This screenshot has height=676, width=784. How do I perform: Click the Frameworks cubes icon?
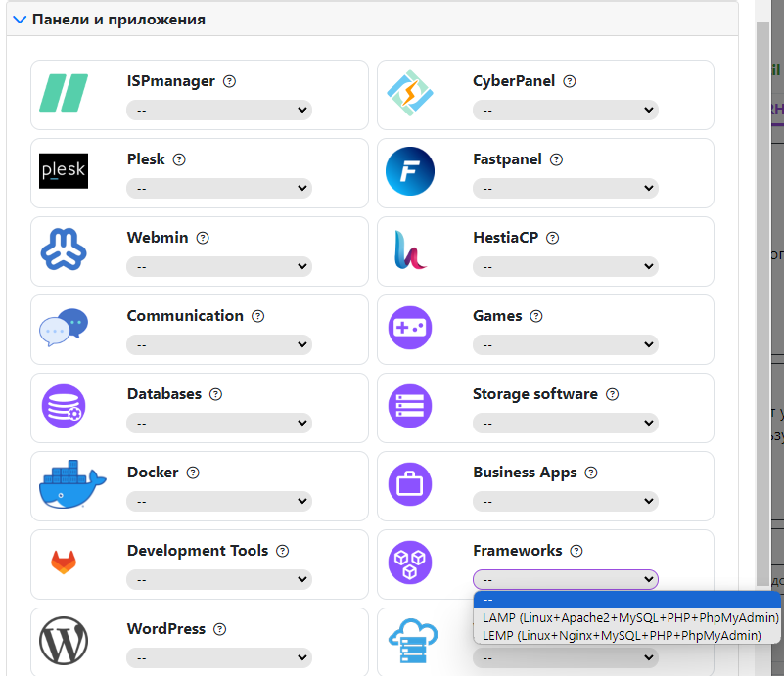click(410, 563)
